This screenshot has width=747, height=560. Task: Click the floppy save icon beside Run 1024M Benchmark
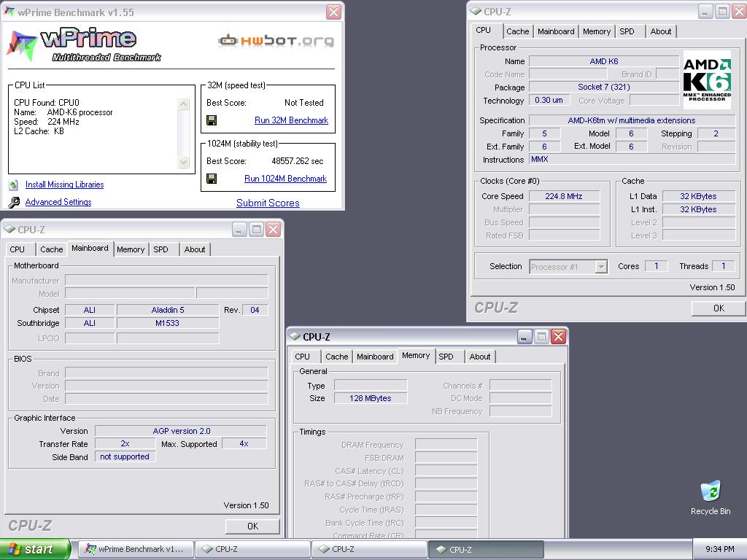pos(212,179)
